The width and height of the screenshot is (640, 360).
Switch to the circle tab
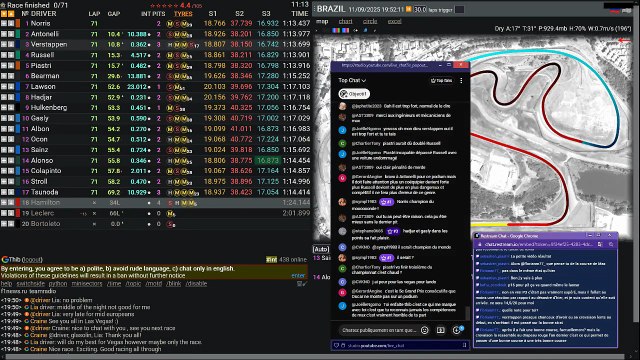point(370,21)
